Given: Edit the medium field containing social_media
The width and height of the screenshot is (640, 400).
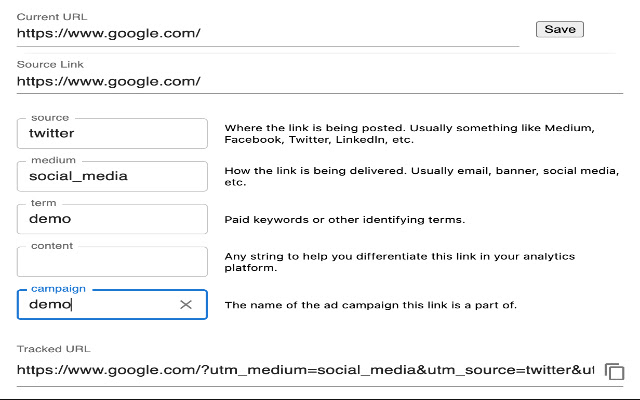Looking at the screenshot, I should pyautogui.click(x=112, y=176).
